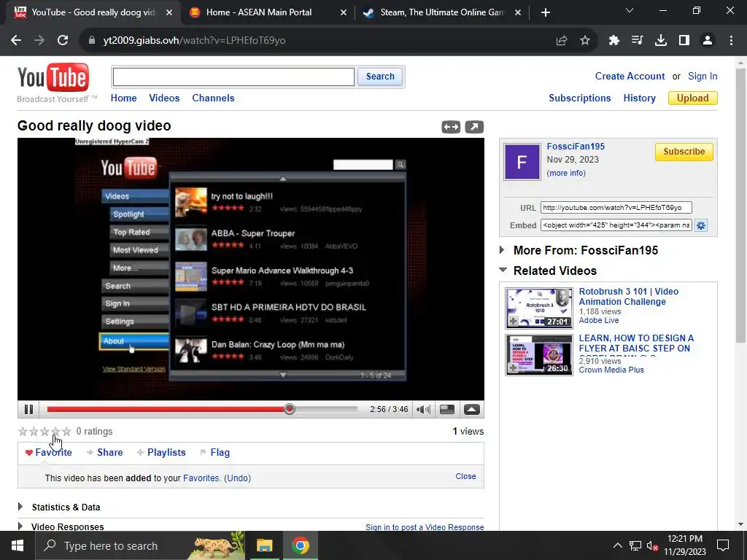
Task: Sign in to post a Video Response
Action: tap(425, 527)
